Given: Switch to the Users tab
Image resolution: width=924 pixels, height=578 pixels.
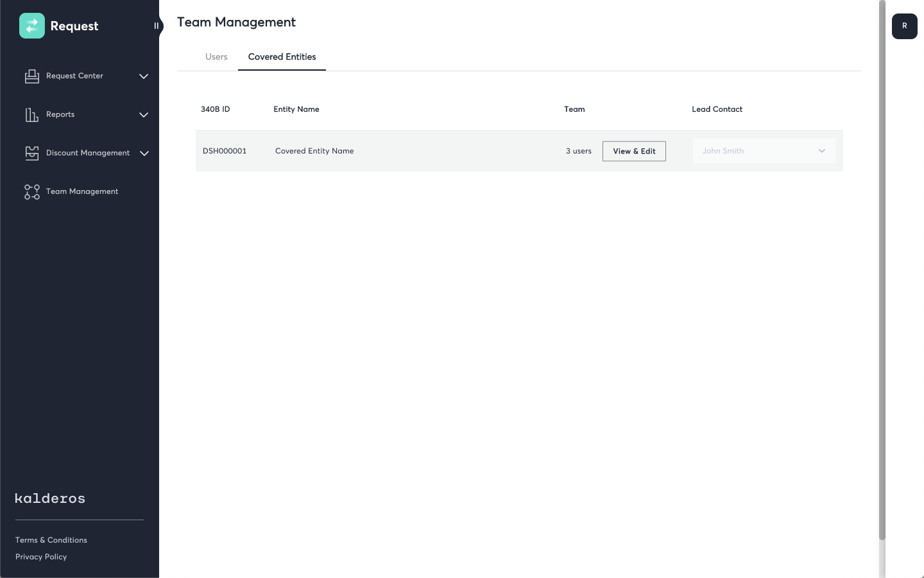Looking at the screenshot, I should click(x=216, y=57).
